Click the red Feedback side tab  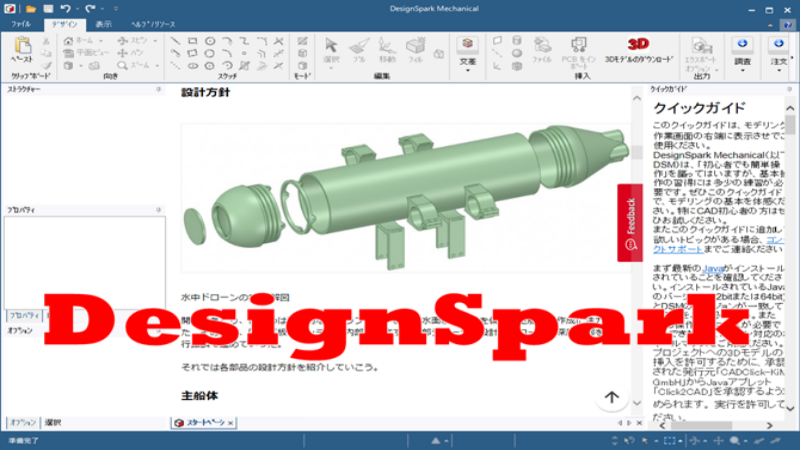(x=630, y=223)
